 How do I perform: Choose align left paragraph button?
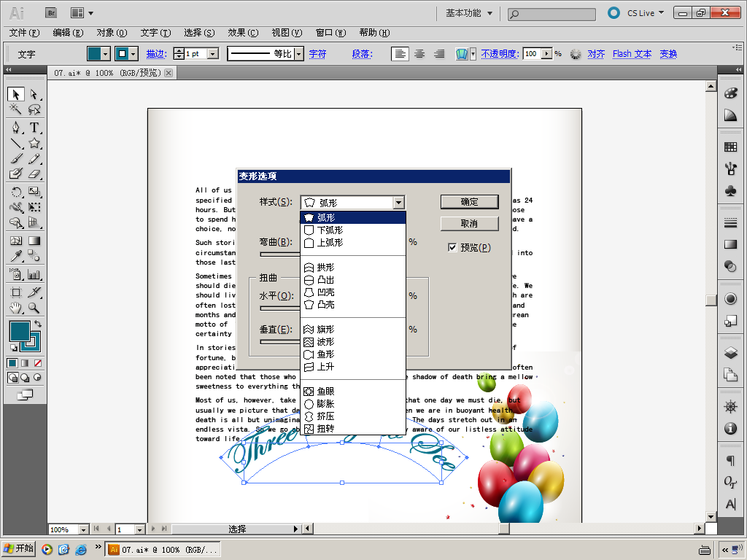pos(400,54)
